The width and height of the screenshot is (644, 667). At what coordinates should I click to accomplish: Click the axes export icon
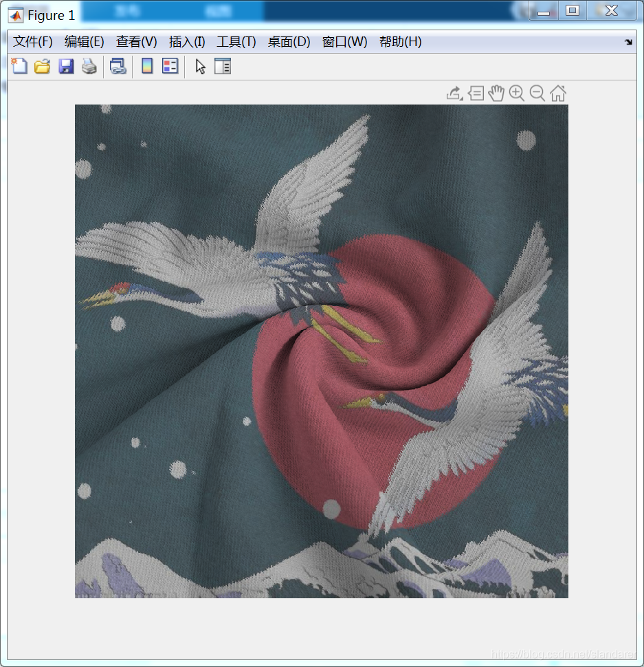point(454,93)
